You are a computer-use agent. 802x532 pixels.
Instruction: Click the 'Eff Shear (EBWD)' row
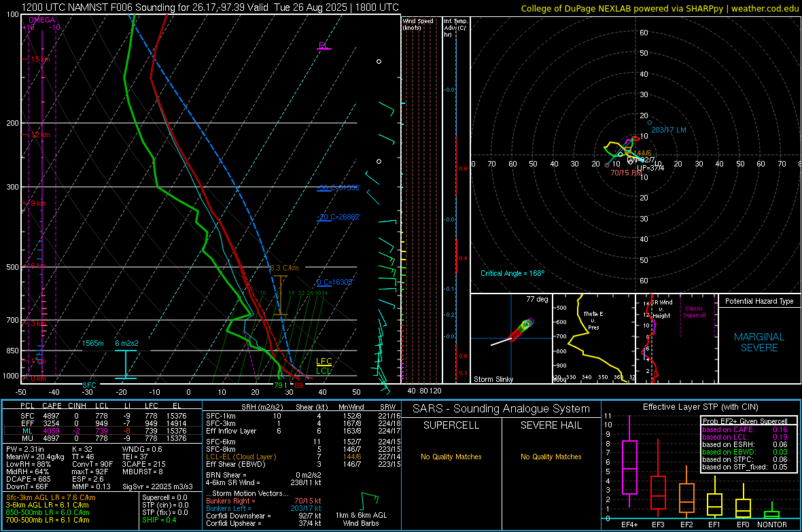click(304, 464)
